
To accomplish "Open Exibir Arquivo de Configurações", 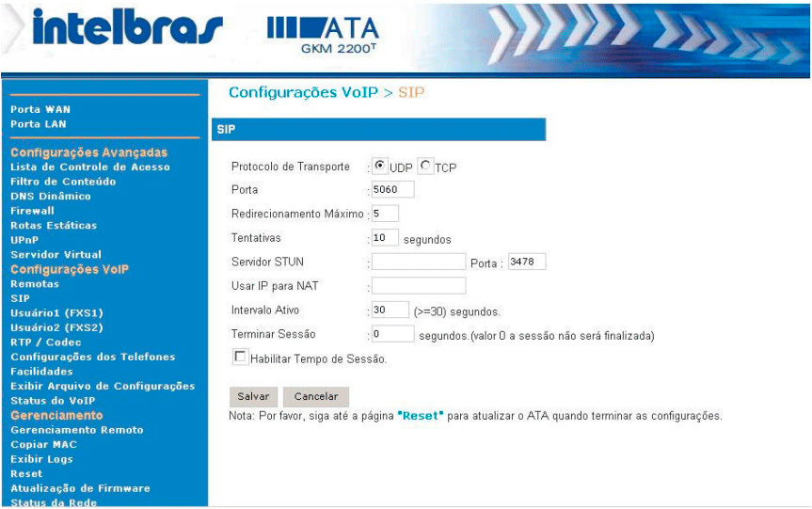I will (x=103, y=386).
